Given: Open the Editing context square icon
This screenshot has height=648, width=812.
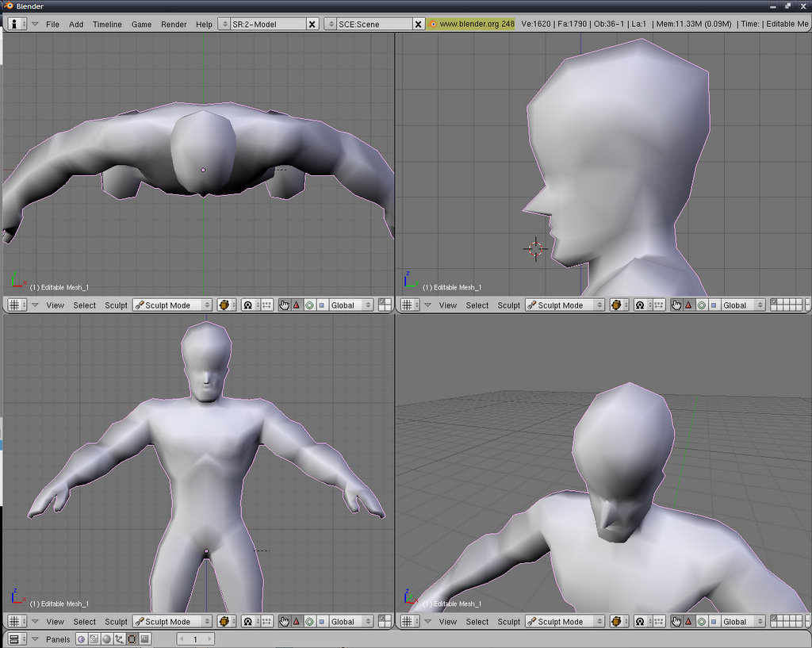Looking at the screenshot, I should [132, 639].
